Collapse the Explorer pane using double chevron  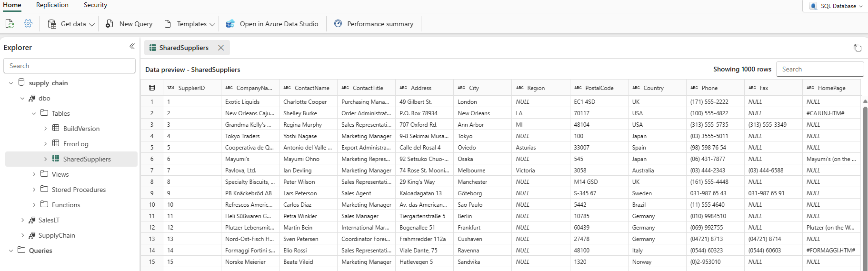click(x=132, y=46)
